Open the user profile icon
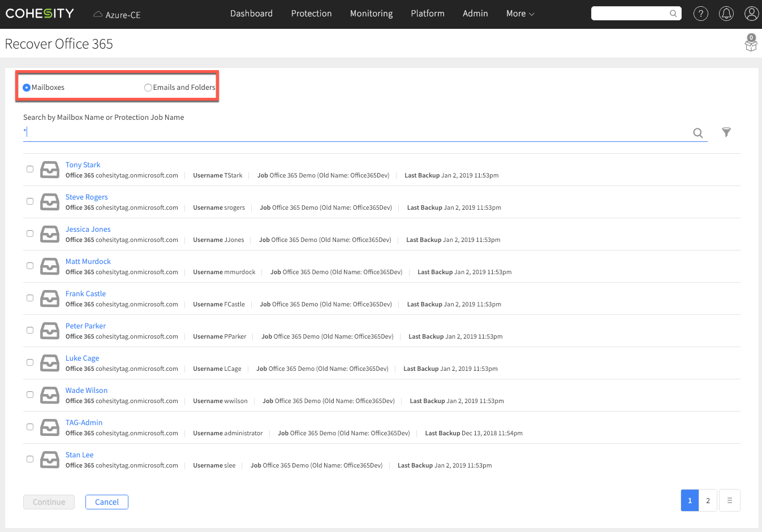Screen dimensions: 762x532 [x=751, y=14]
